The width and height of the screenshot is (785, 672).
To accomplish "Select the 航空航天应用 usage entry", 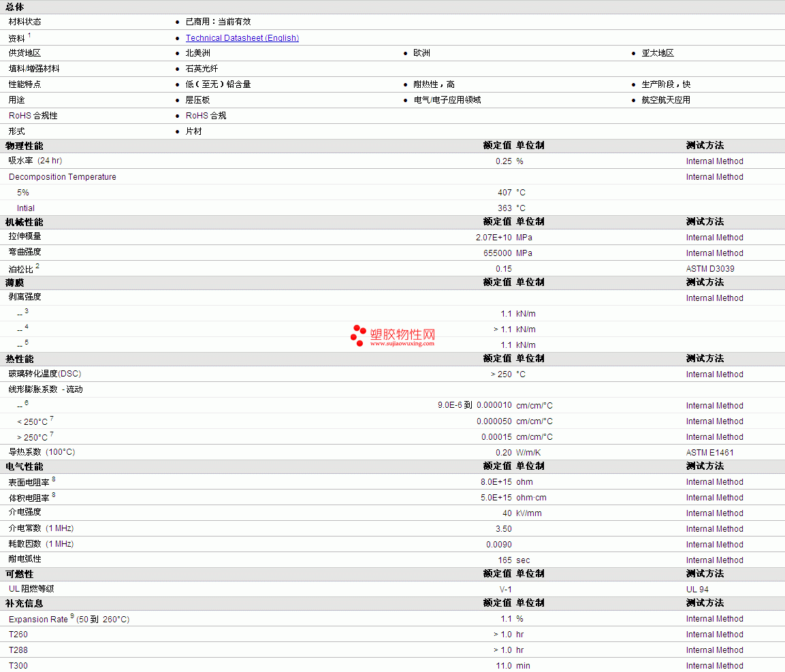I will [x=666, y=100].
